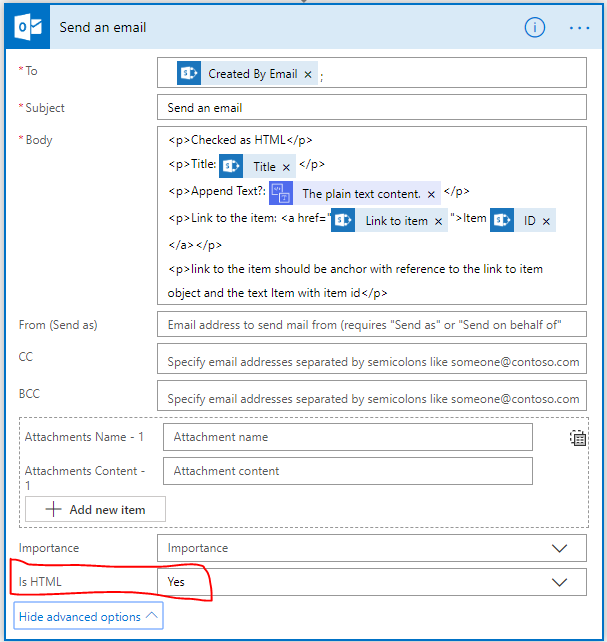Viewport: 607px width, 642px height.
Task: Click the Created By Email token label
Action: click(253, 74)
